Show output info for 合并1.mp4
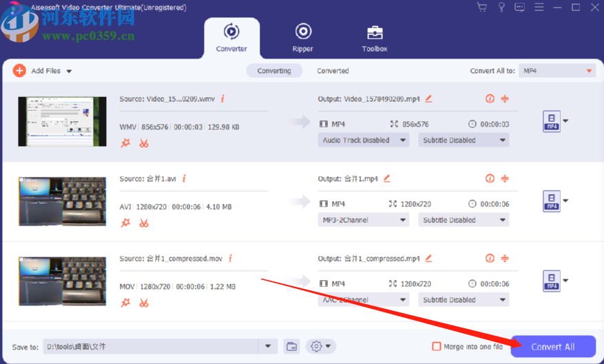The height and width of the screenshot is (364, 604). click(490, 178)
